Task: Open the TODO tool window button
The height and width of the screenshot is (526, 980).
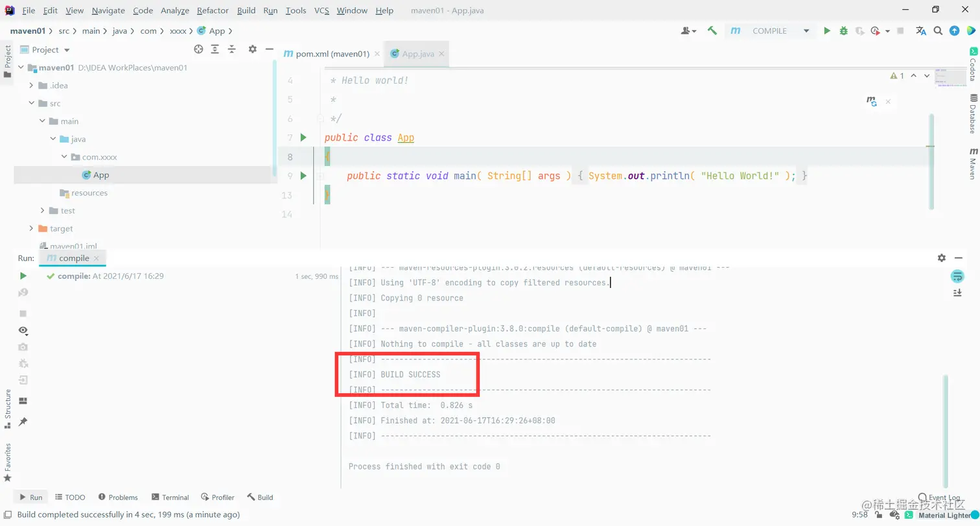Action: (x=70, y=497)
